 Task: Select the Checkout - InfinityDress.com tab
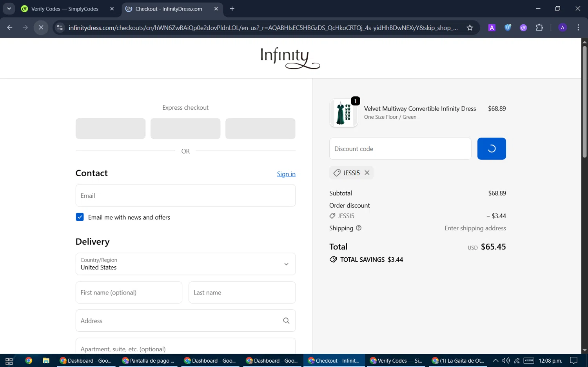pos(169,9)
